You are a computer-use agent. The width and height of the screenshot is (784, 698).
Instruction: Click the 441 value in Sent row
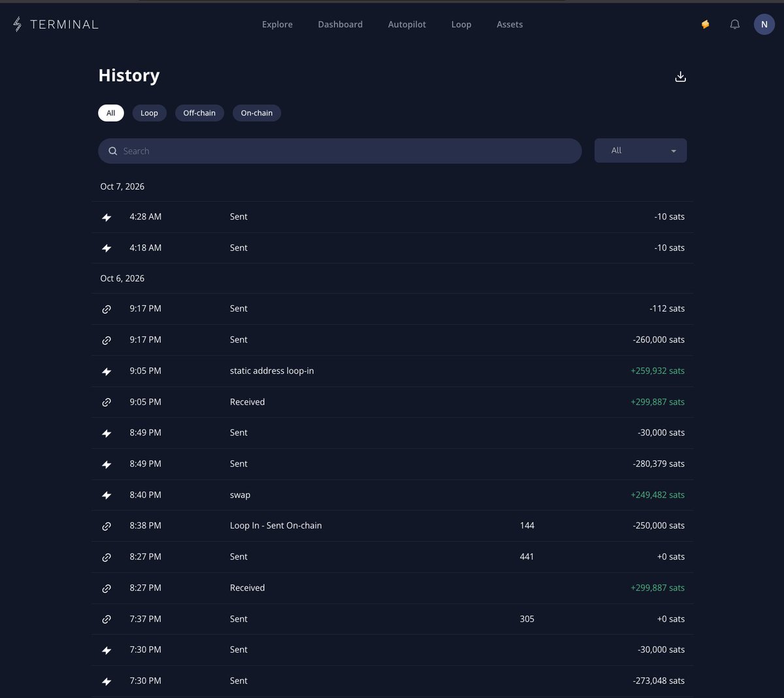pos(527,557)
